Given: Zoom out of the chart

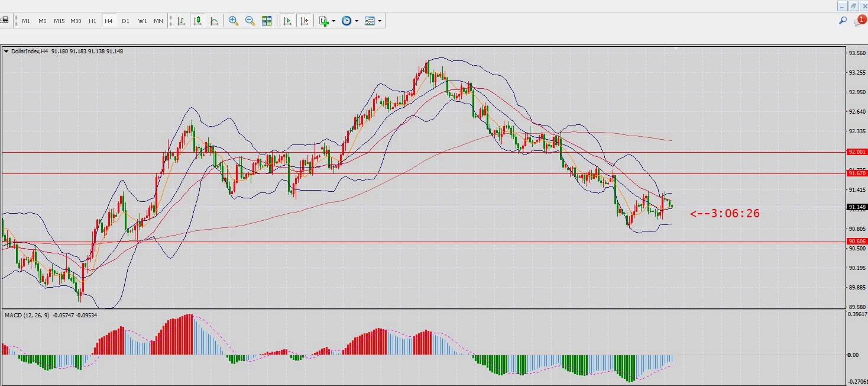Looking at the screenshot, I should pyautogui.click(x=250, y=21).
